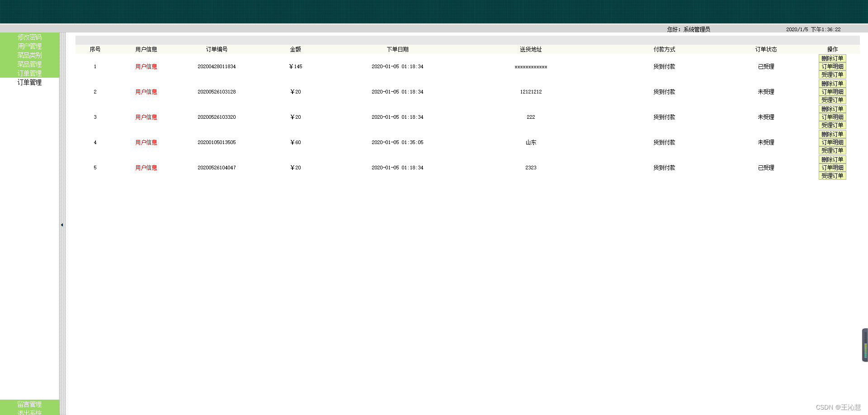Click 订单明细 for row 3
The height and width of the screenshot is (415, 868).
click(x=832, y=117)
